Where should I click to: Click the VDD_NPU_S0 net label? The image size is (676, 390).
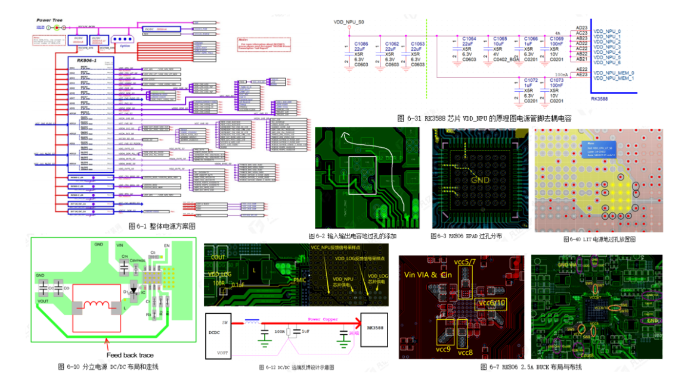click(x=349, y=22)
